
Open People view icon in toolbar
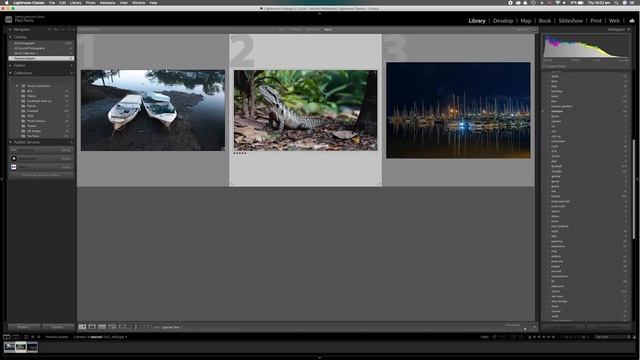point(122,327)
